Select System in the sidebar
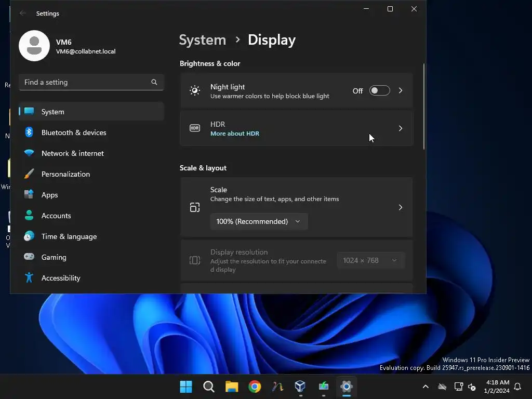The height and width of the screenshot is (399, 532). pos(91,112)
